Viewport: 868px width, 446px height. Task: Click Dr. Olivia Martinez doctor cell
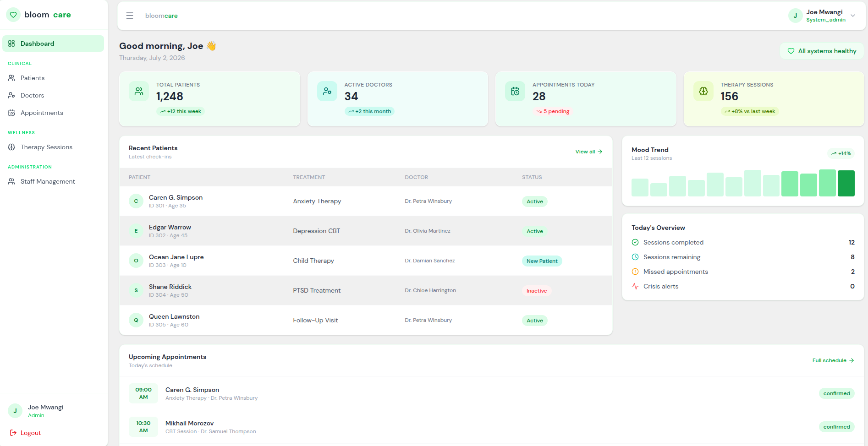pyautogui.click(x=428, y=231)
